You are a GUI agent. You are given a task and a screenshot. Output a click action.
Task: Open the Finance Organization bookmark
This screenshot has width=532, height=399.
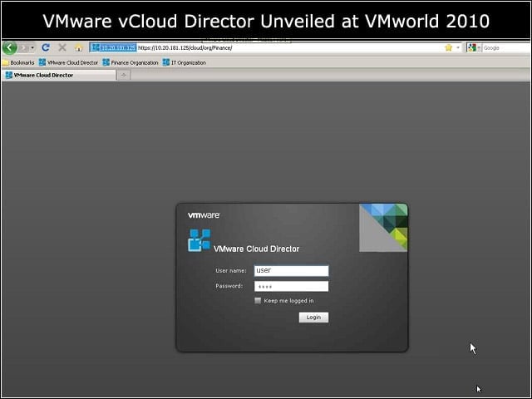131,63
